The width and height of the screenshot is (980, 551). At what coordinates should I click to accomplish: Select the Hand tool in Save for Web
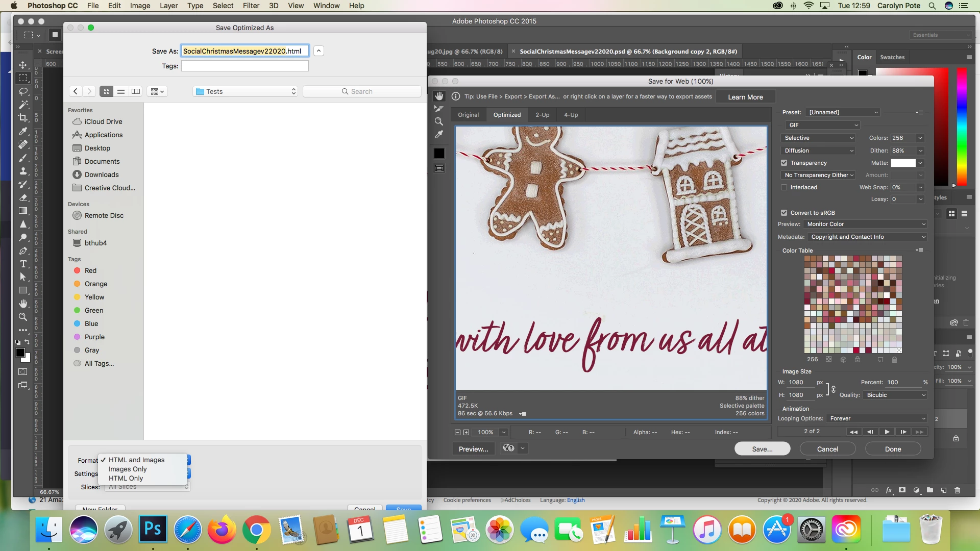click(439, 96)
